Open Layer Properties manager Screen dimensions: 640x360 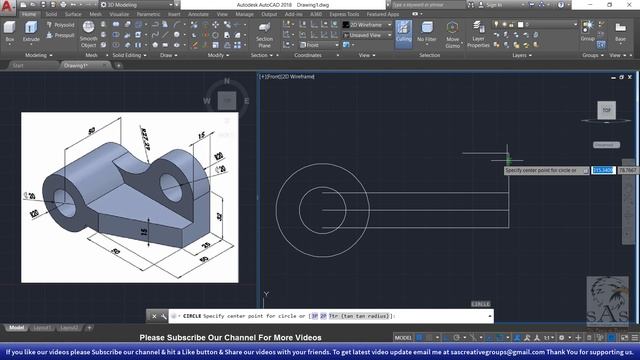(x=478, y=34)
